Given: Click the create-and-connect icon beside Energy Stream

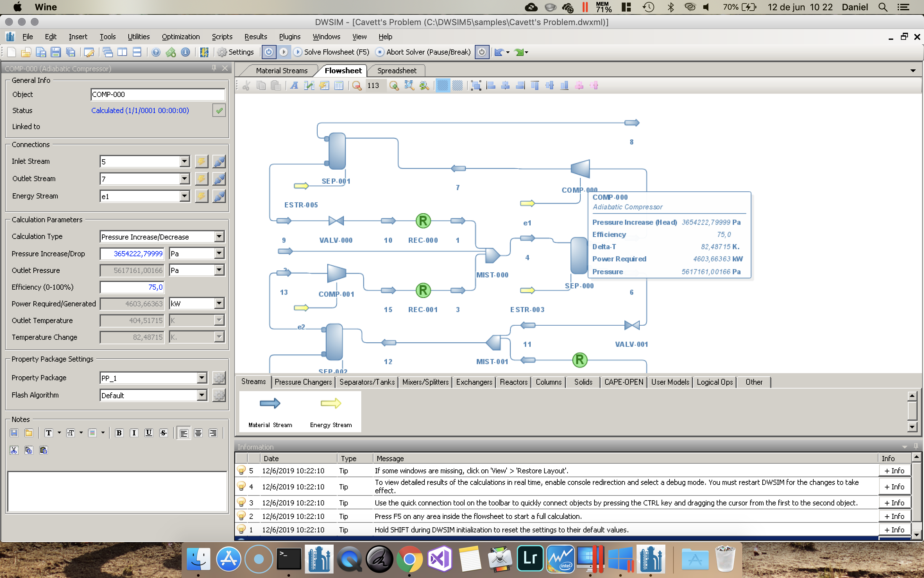Looking at the screenshot, I should tap(201, 196).
